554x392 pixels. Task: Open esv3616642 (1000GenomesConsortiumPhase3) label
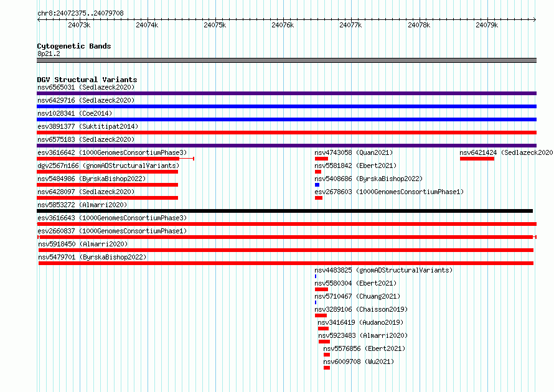click(x=112, y=152)
